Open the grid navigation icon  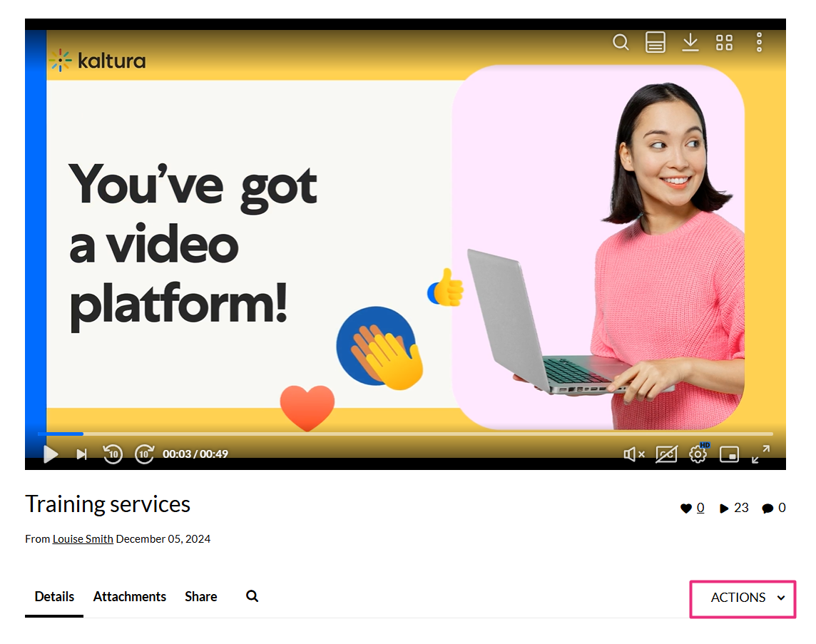tap(724, 43)
